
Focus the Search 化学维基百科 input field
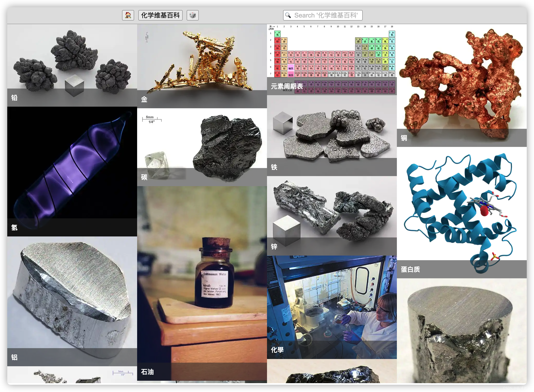pos(326,15)
